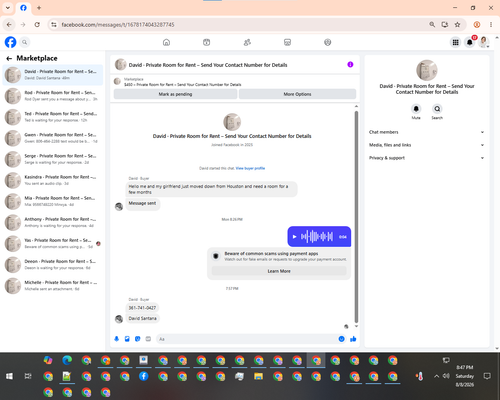Click More Options button
This screenshot has height=400, width=500.
point(297,94)
